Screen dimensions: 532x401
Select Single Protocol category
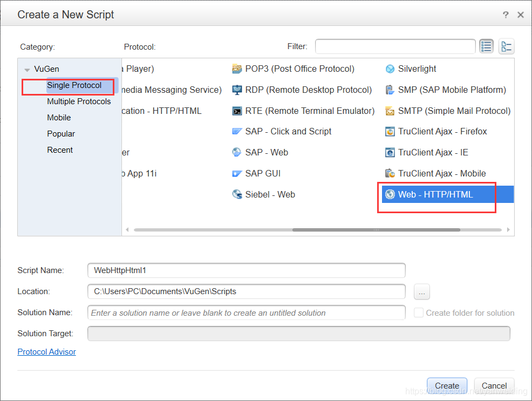[x=74, y=85]
